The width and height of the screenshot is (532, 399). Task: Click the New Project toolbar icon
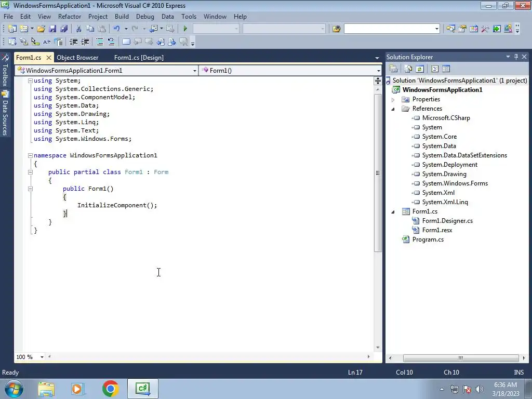[x=12, y=29]
